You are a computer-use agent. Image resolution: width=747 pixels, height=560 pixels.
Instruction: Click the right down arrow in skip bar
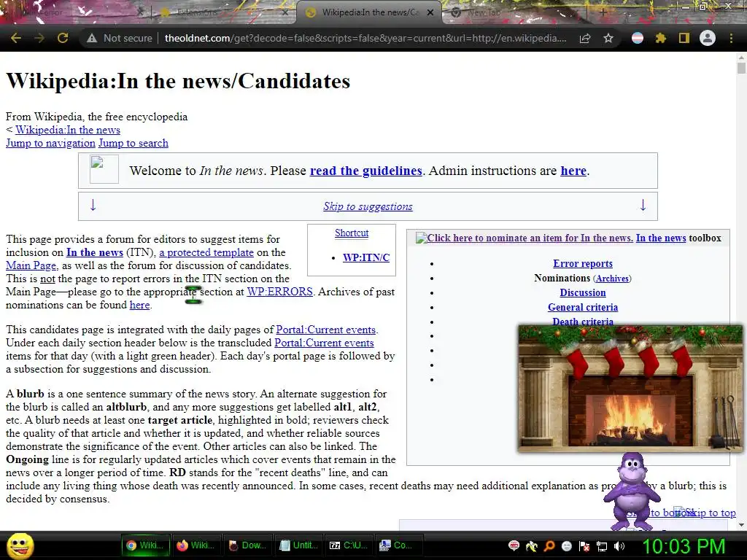pos(643,205)
